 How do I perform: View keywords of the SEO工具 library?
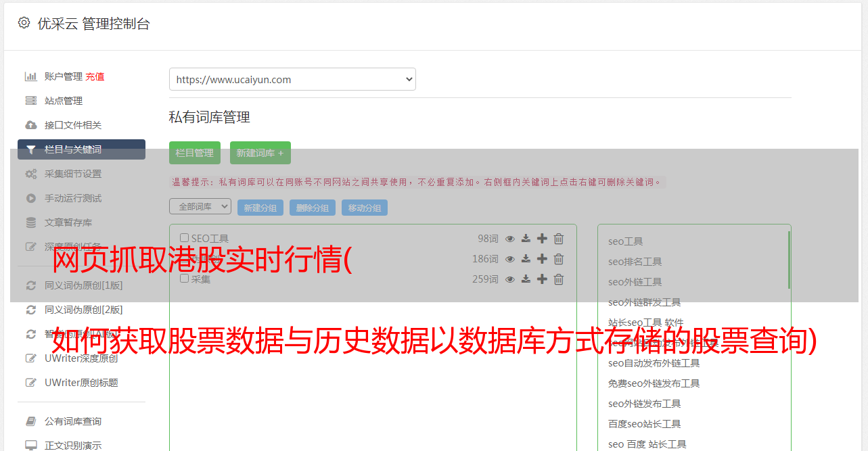[510, 239]
